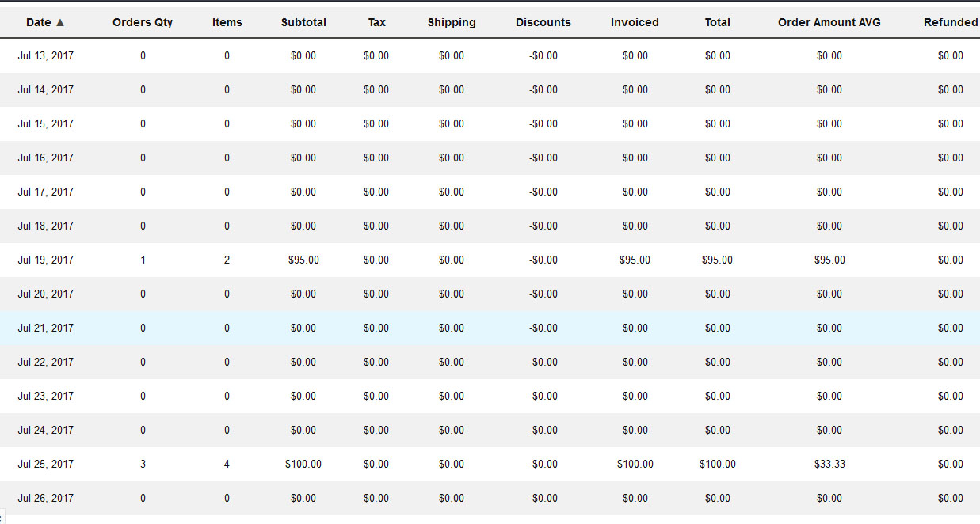980x524 pixels.
Task: Select the Jul 26, 2017 date cell
Action: (46, 498)
